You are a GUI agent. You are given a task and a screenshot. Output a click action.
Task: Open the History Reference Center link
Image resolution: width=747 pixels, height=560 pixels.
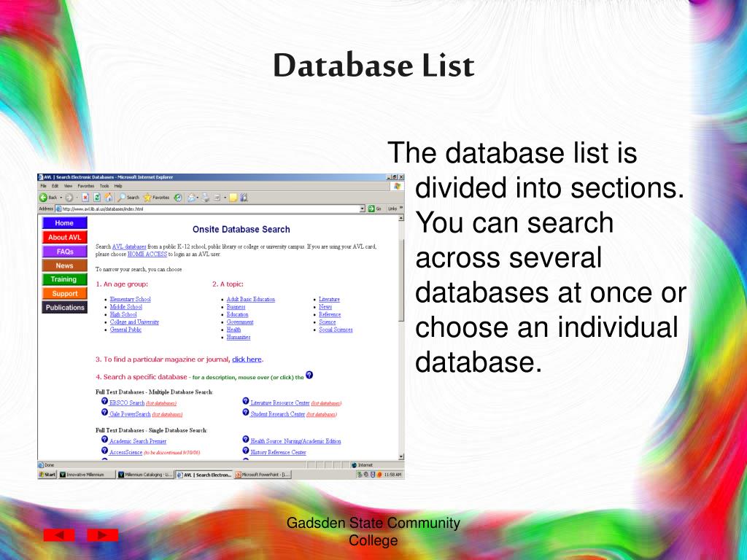tap(278, 452)
